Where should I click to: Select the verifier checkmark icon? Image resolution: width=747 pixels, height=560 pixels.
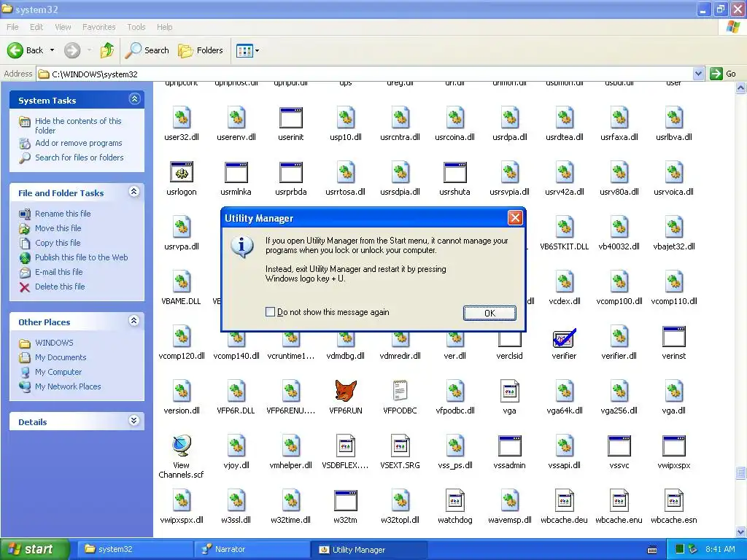(x=565, y=337)
